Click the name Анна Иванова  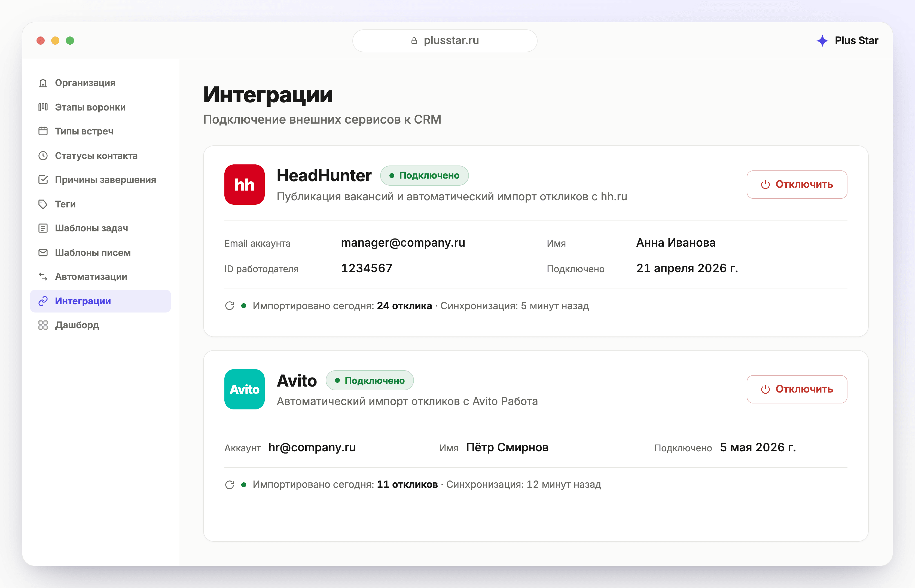tap(676, 243)
